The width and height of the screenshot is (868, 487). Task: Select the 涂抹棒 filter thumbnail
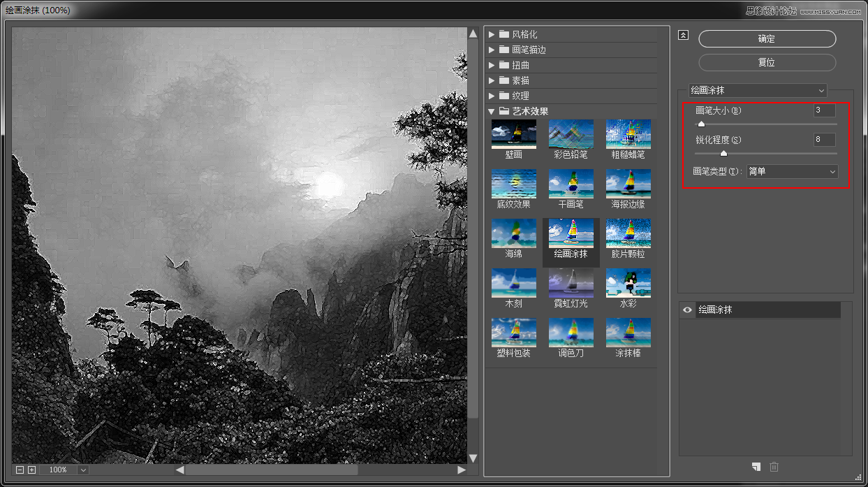click(x=628, y=333)
